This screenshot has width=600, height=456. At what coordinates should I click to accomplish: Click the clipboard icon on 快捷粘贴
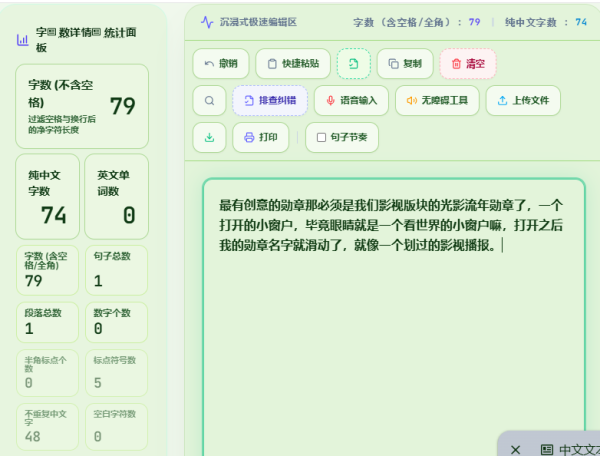(x=272, y=64)
